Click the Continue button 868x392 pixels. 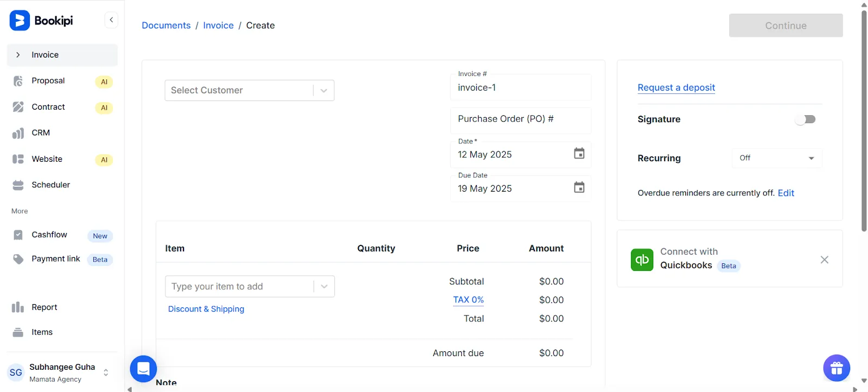click(786, 26)
